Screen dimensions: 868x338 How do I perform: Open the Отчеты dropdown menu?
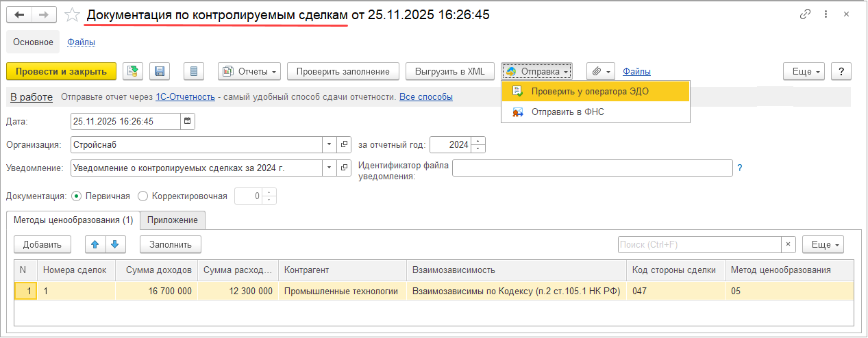pos(249,71)
